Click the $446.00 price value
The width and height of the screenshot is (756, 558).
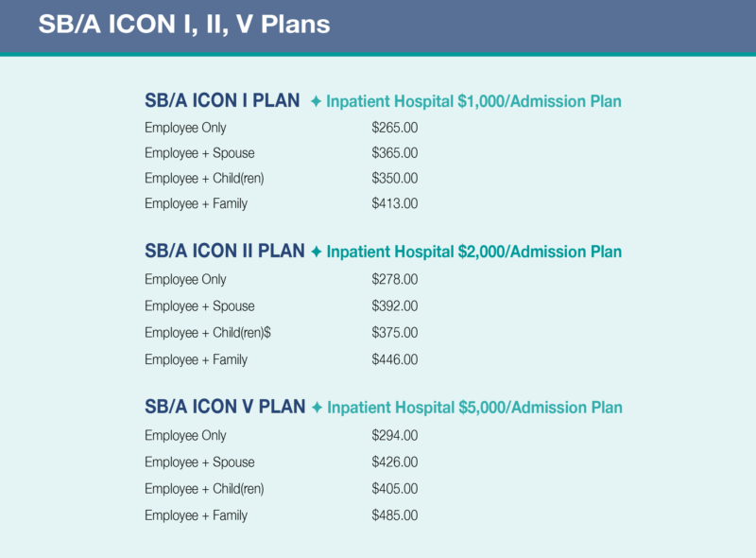point(395,359)
